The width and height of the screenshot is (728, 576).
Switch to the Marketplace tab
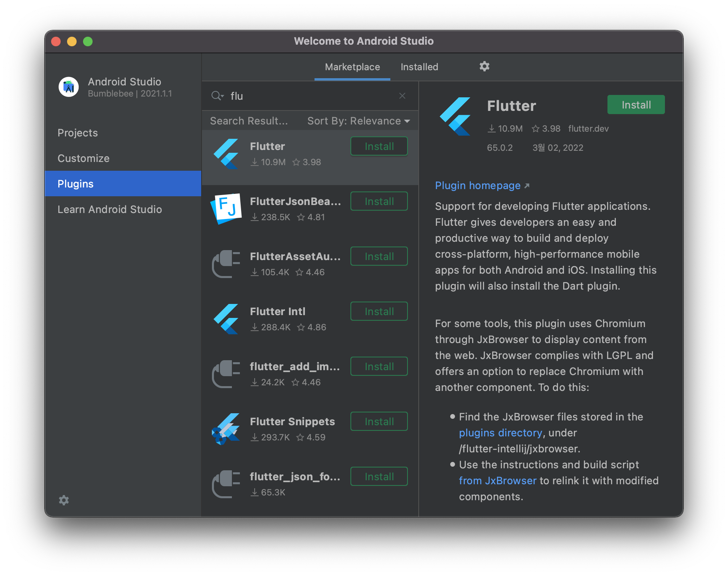(x=352, y=67)
